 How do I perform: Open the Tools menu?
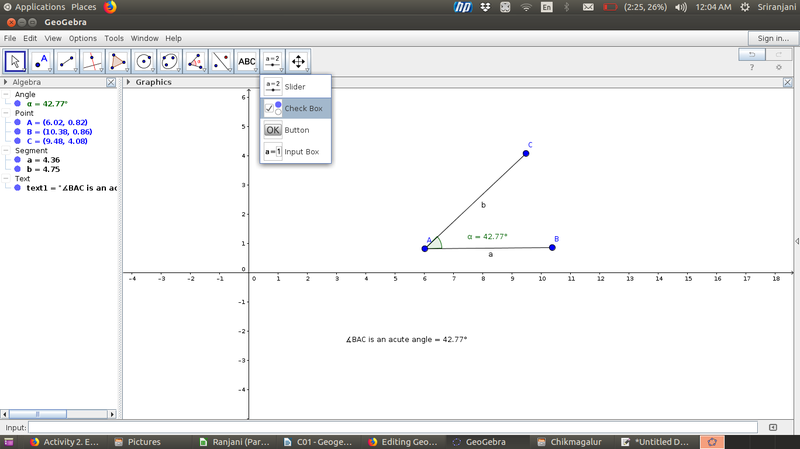pyautogui.click(x=114, y=38)
